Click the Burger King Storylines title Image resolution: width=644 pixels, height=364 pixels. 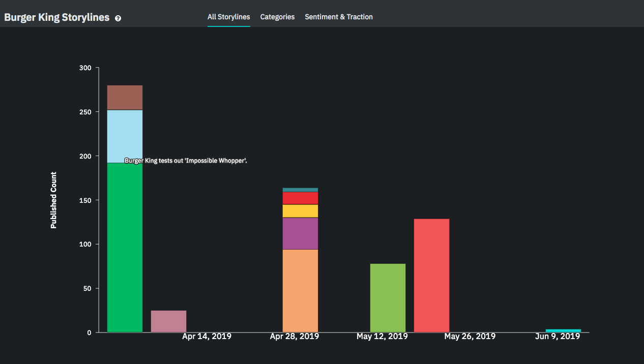click(57, 17)
